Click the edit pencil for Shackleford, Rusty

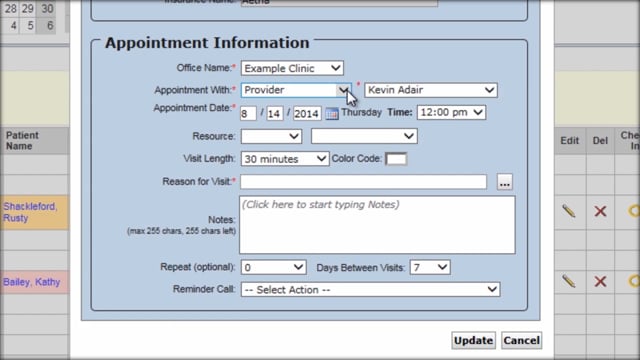(569, 211)
